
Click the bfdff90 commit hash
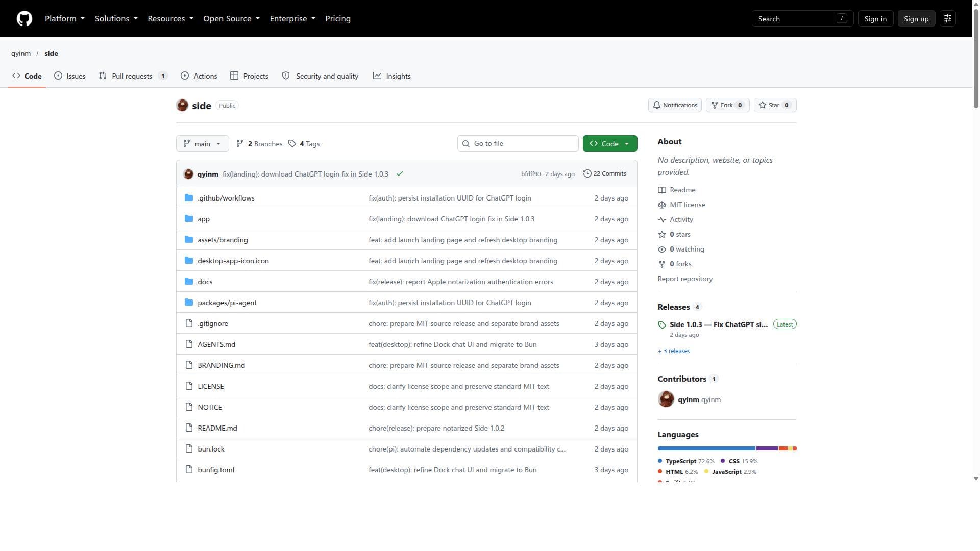(x=531, y=174)
